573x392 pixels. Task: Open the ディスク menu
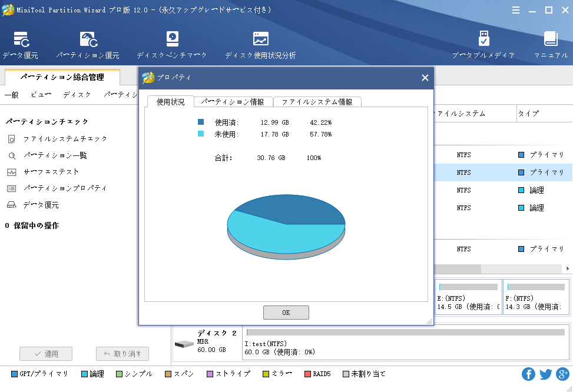coord(77,95)
